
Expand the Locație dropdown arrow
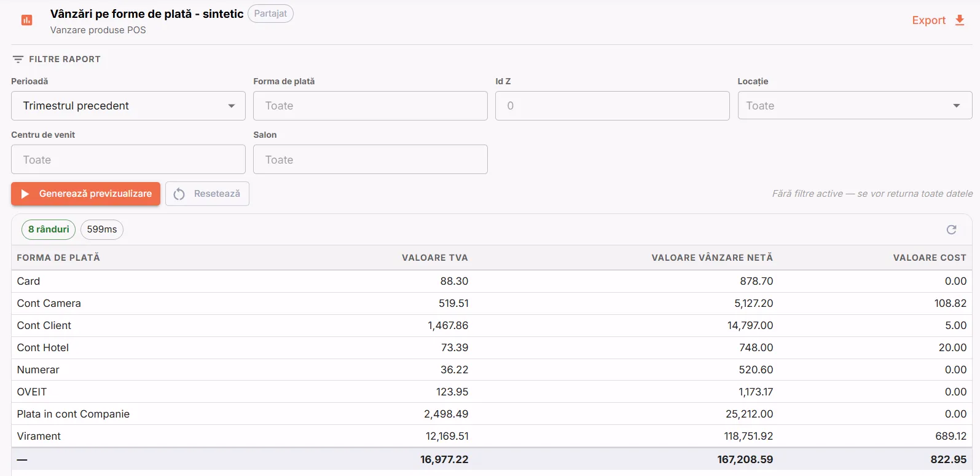click(x=957, y=106)
